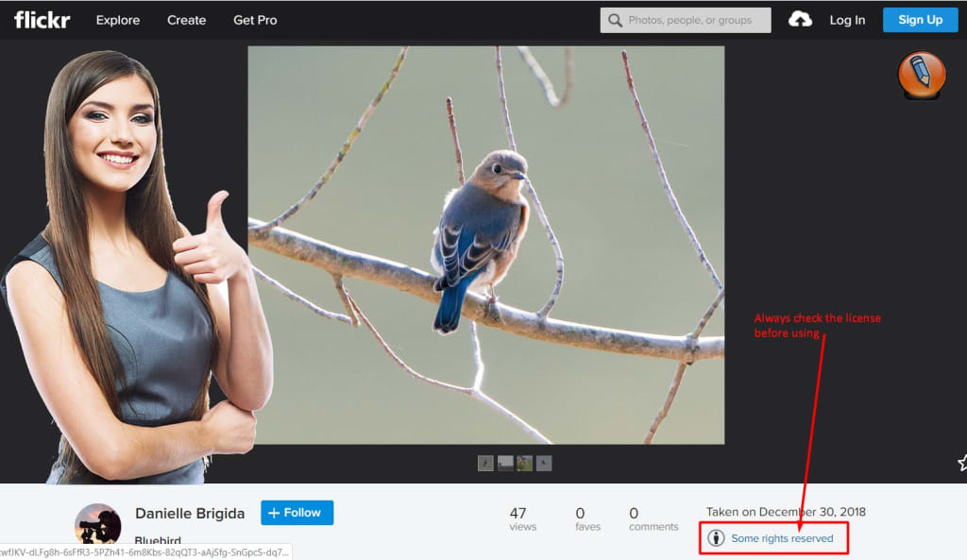Click the 0 comments count

pos(653,518)
